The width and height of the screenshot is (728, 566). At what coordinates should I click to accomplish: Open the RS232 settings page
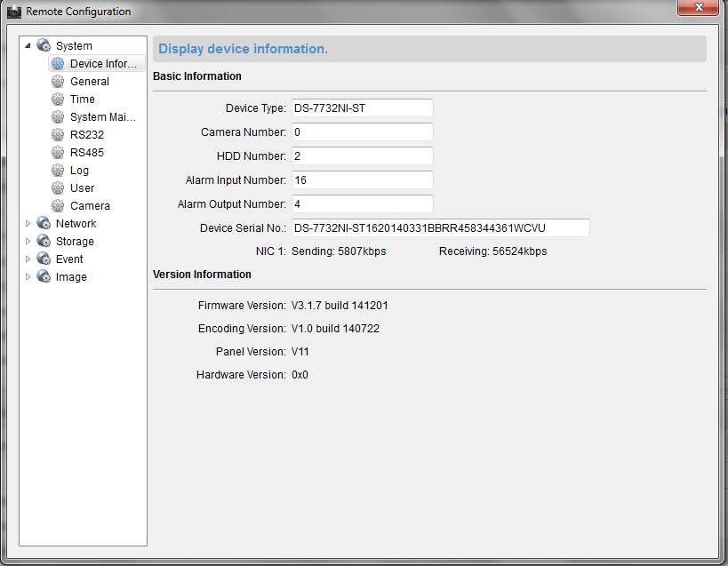(87, 135)
